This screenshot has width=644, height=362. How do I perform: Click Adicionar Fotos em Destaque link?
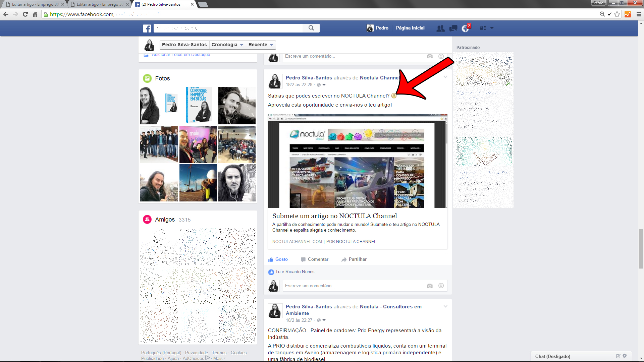(181, 55)
